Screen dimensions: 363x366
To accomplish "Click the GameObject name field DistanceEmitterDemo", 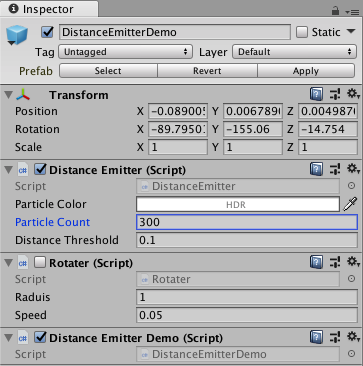I will tap(175, 32).
